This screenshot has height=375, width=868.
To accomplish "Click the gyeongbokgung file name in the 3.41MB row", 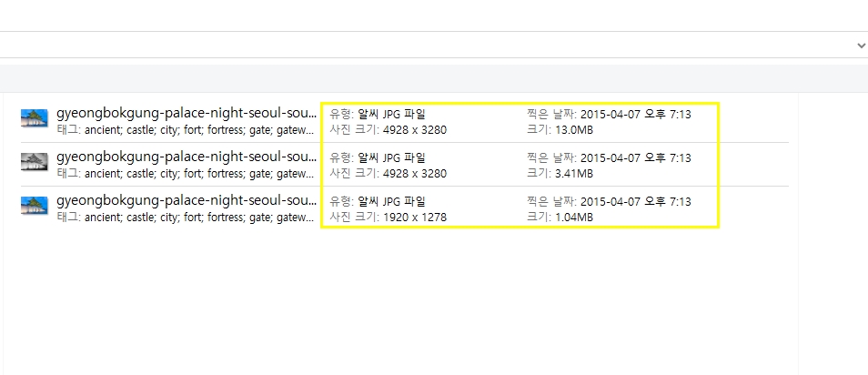I will coord(187,157).
